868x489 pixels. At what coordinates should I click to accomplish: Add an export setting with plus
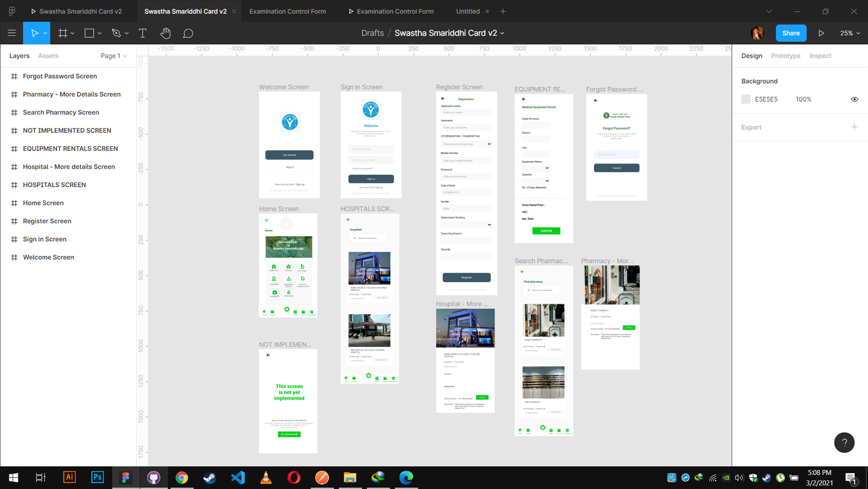click(x=854, y=127)
